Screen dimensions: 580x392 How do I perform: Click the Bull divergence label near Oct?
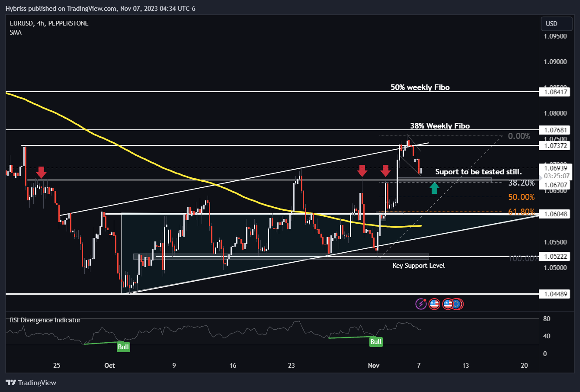[x=123, y=347]
